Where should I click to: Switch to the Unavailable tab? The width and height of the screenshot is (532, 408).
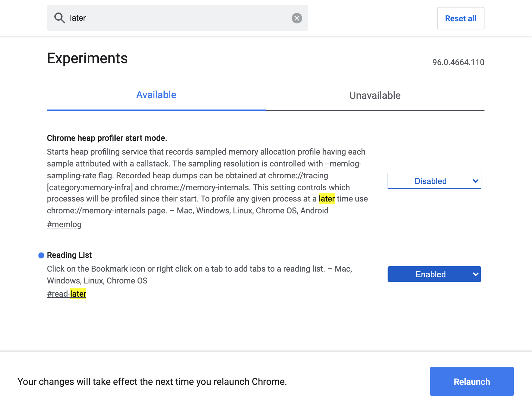[x=375, y=95]
